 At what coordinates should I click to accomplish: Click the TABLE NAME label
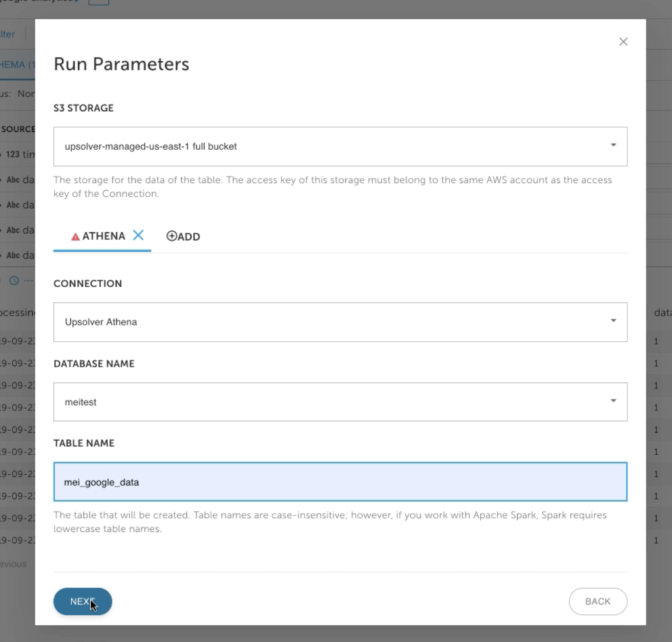[x=84, y=443]
